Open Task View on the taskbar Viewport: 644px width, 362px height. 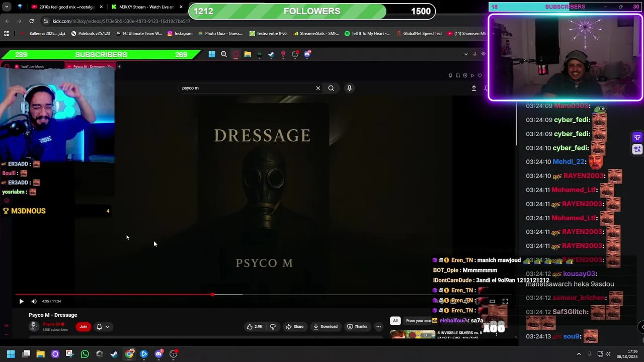click(26, 354)
